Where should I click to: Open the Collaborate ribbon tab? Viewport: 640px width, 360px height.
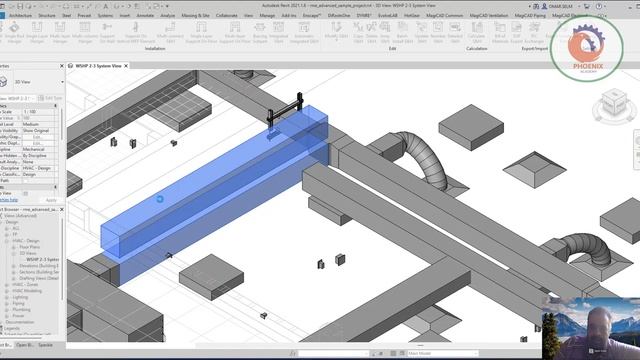coord(227,16)
